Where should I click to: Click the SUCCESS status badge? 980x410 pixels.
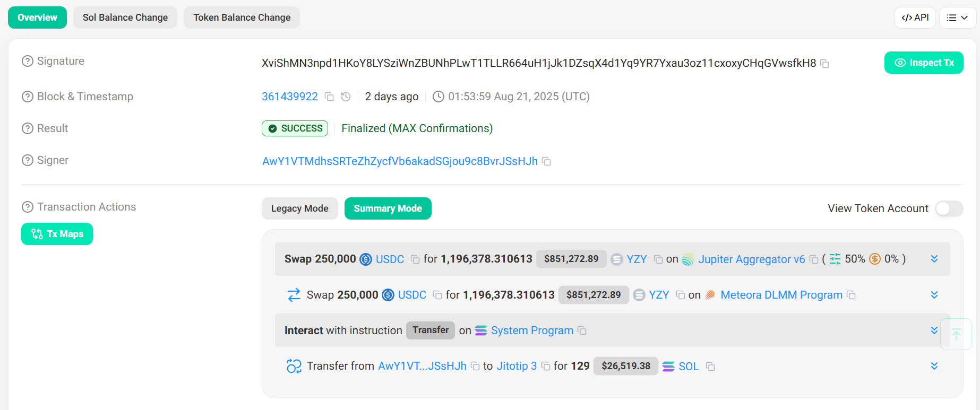coord(295,128)
